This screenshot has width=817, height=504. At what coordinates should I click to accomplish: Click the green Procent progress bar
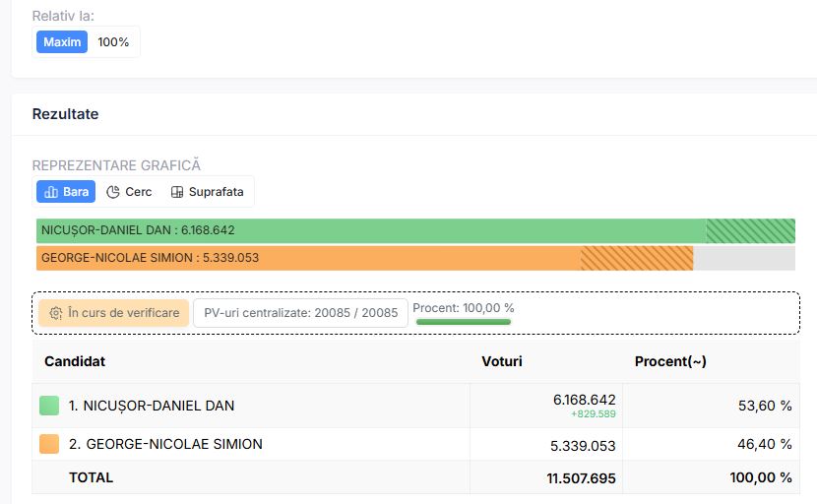coord(464,322)
